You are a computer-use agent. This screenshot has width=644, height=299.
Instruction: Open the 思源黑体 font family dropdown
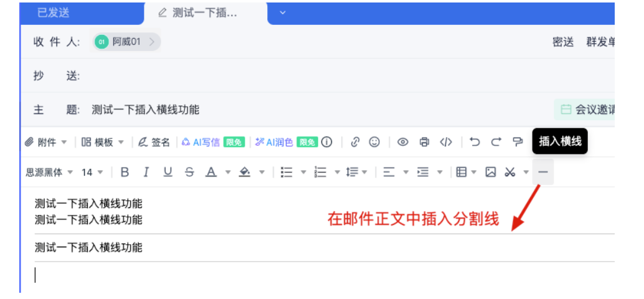tap(49, 172)
